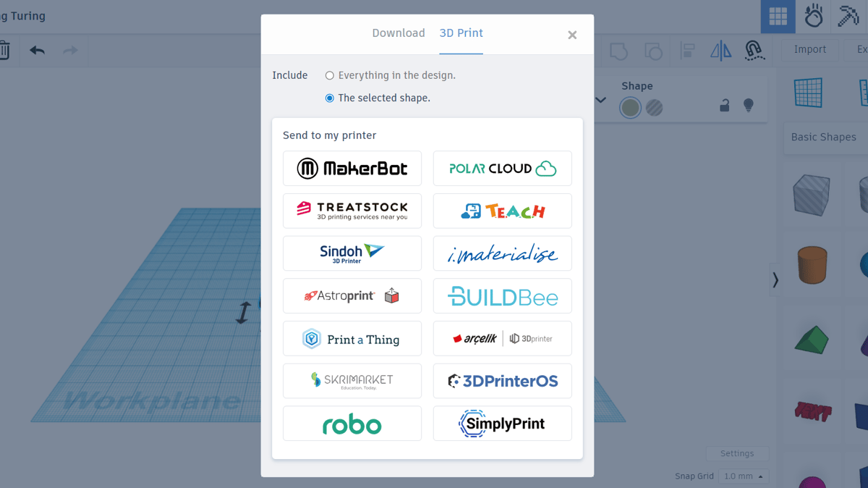Screen dimensions: 868x488
Task: Select the 3D Print tab
Action: [461, 33]
